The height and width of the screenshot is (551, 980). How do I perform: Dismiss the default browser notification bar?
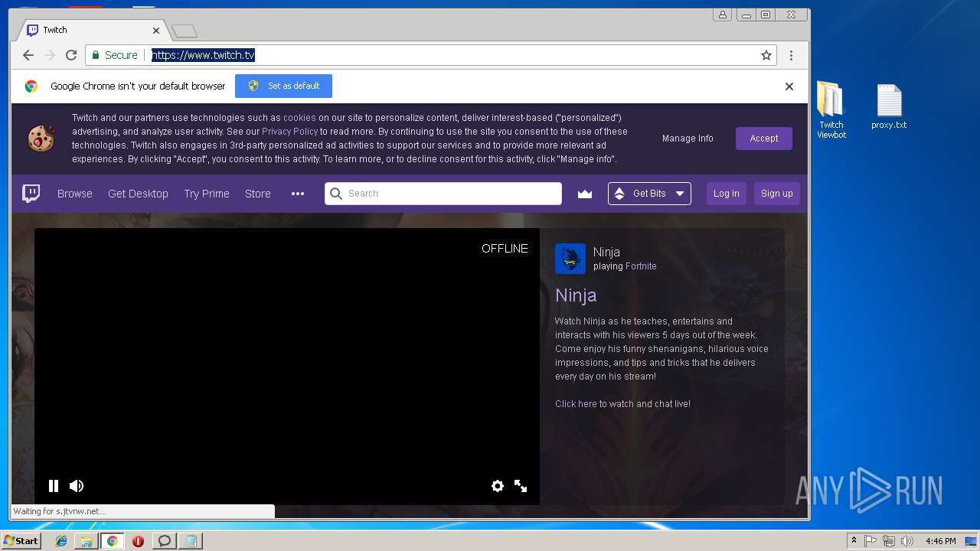(x=789, y=86)
